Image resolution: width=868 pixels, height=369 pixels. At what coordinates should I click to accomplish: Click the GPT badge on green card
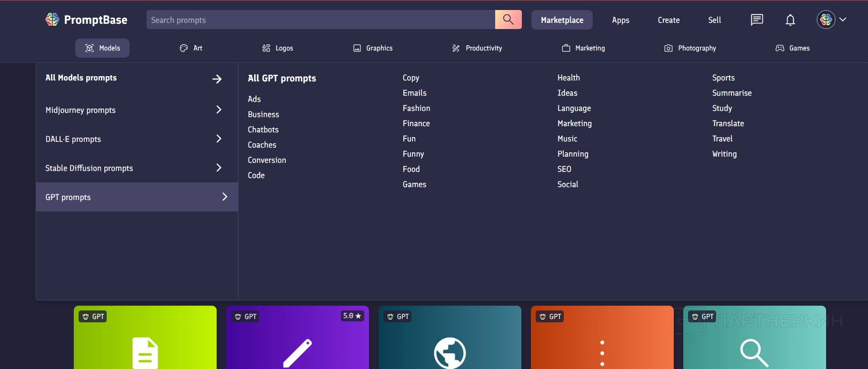coord(93,317)
